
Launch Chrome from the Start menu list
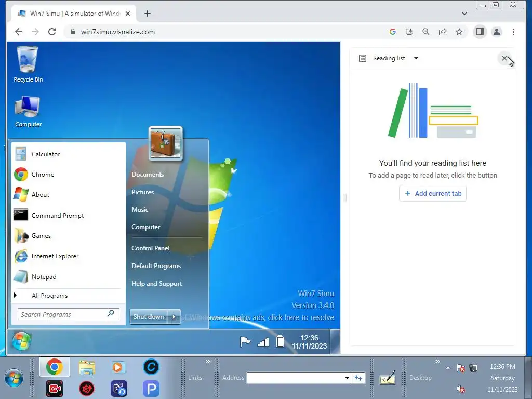pyautogui.click(x=69, y=175)
